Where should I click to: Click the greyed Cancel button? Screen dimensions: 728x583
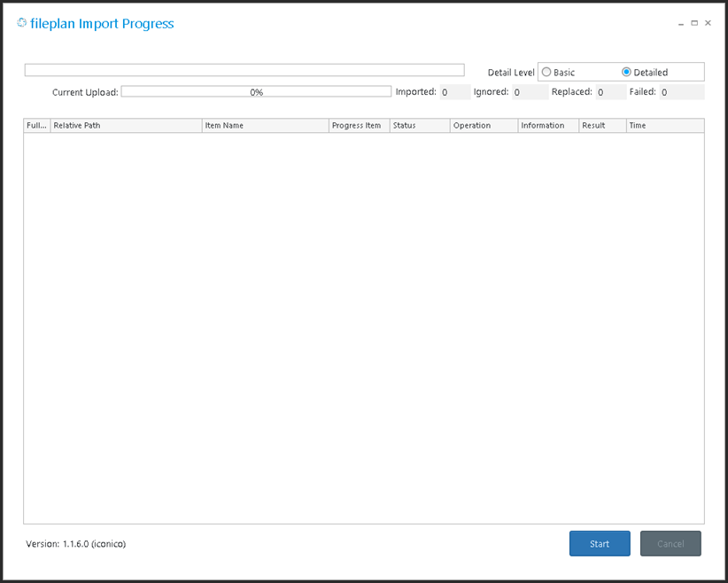point(670,543)
